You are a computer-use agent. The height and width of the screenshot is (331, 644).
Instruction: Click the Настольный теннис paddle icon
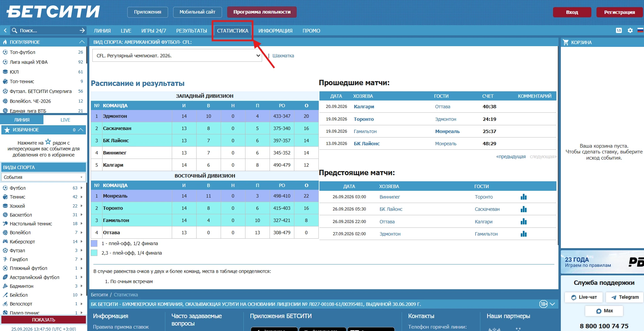pos(5,224)
